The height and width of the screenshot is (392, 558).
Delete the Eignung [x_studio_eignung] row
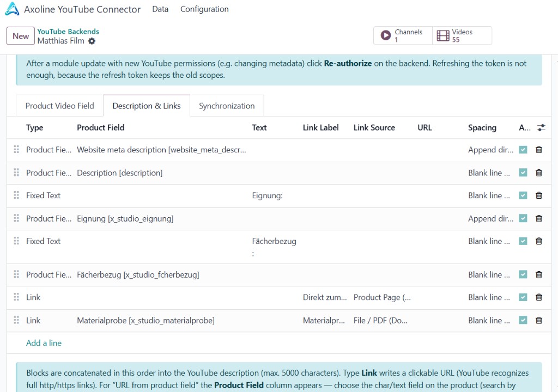[x=539, y=218]
